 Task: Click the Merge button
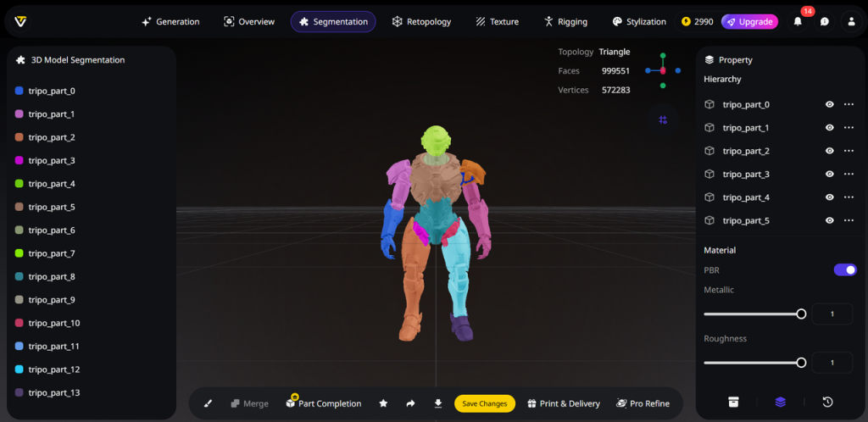point(249,403)
